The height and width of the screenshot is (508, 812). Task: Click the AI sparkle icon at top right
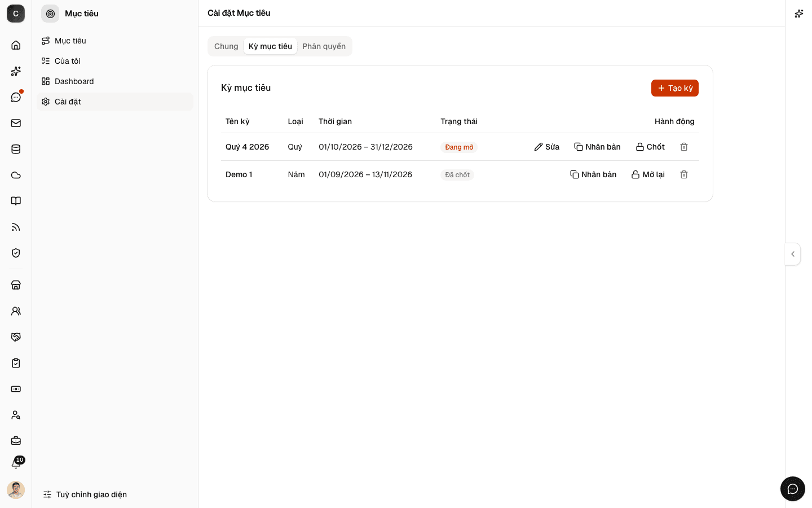click(799, 14)
